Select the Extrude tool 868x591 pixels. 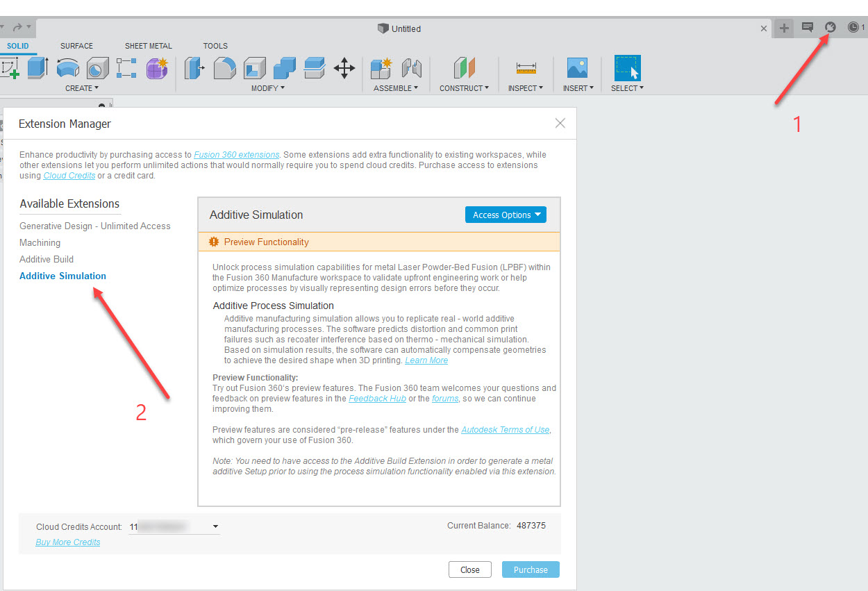[x=37, y=68]
